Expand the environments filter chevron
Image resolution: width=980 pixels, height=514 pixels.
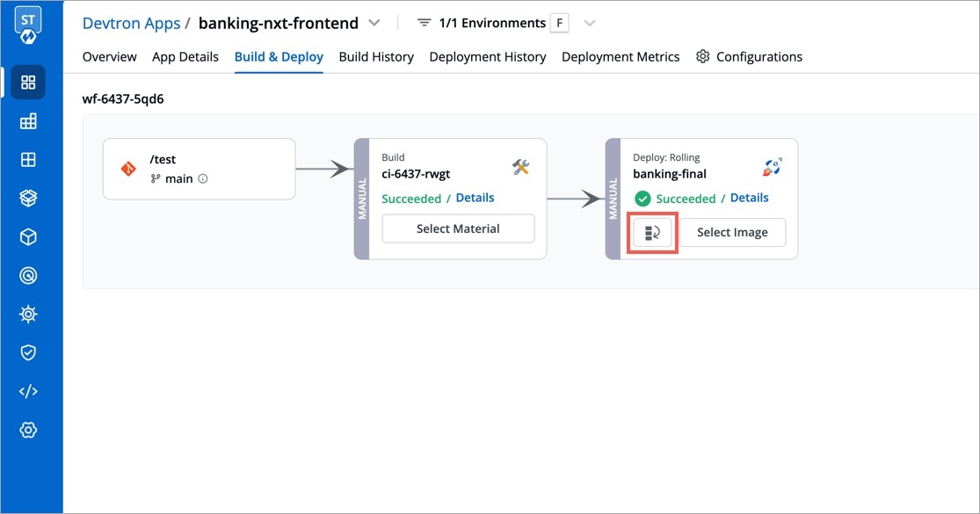pos(590,24)
